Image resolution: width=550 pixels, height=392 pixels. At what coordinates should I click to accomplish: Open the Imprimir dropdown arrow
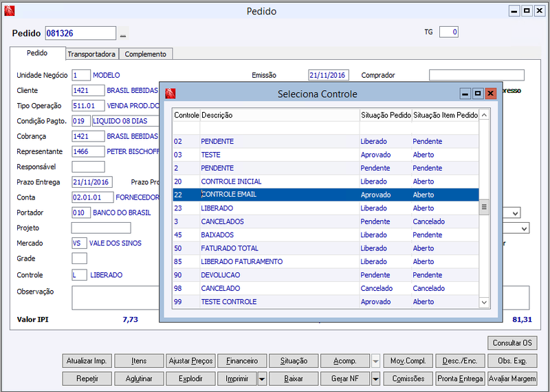pos(262,379)
